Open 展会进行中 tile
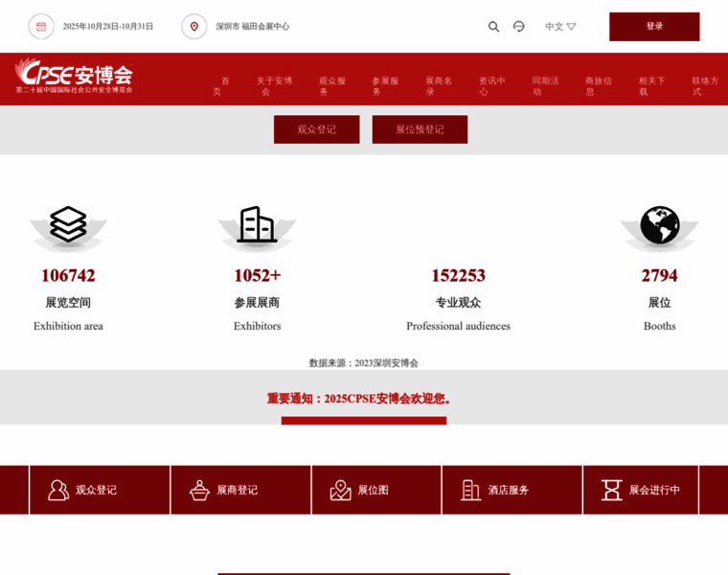728x575 pixels. [641, 490]
